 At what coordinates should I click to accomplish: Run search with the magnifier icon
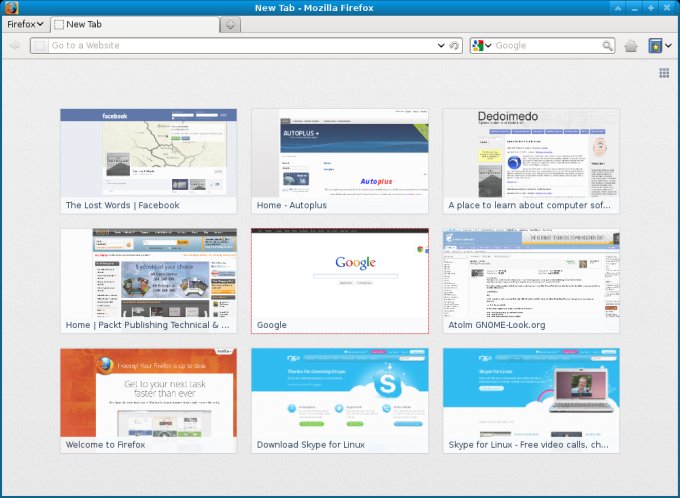[607, 46]
